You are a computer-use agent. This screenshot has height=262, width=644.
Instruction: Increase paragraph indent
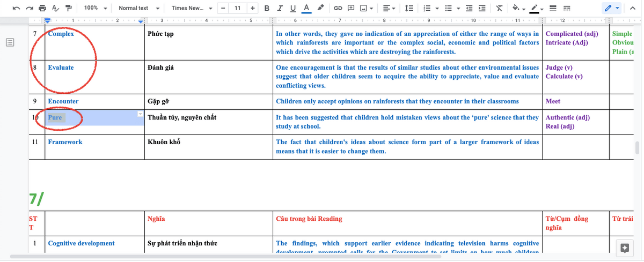click(482, 9)
